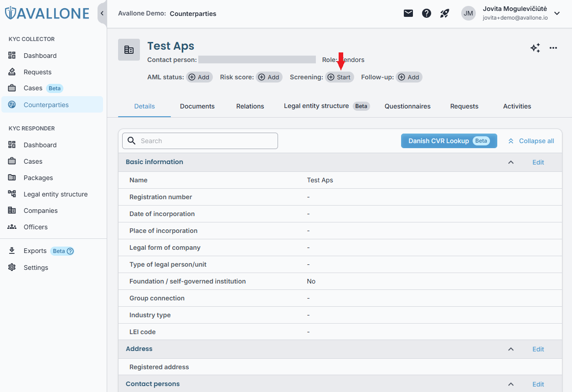The image size is (572, 392).
Task: Click the Registration number row label
Action: 161,197
